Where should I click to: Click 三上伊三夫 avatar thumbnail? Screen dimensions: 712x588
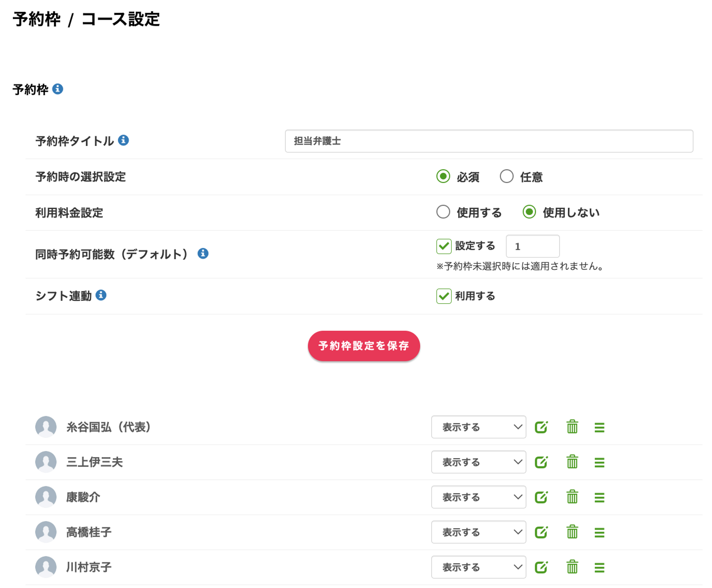(x=46, y=462)
